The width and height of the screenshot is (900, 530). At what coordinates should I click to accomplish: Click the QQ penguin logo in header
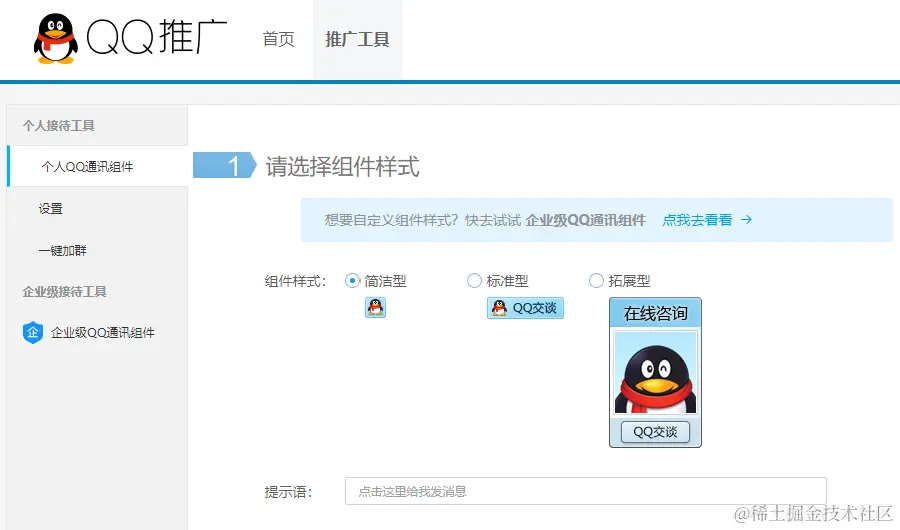tap(56, 38)
